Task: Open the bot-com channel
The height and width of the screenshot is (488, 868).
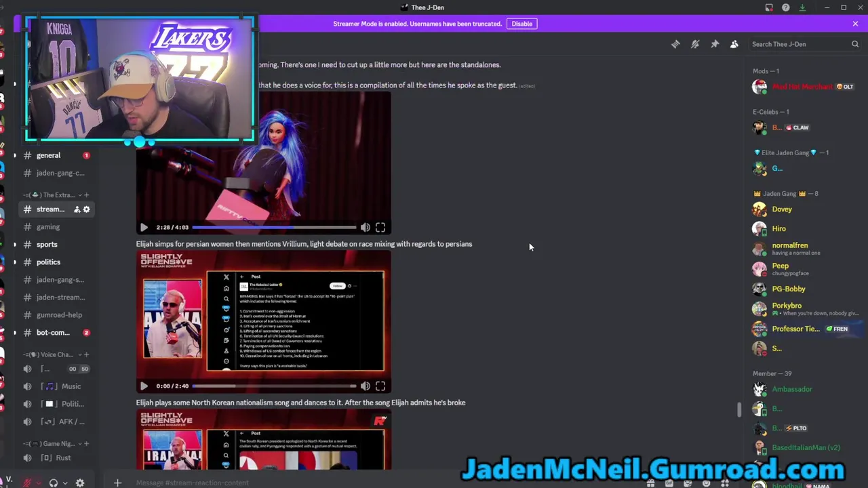Action: point(56,333)
